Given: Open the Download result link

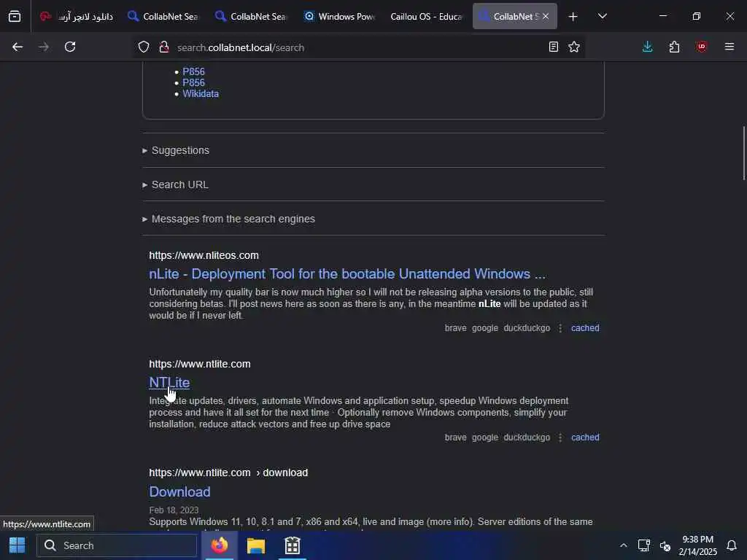Looking at the screenshot, I should tap(179, 491).
